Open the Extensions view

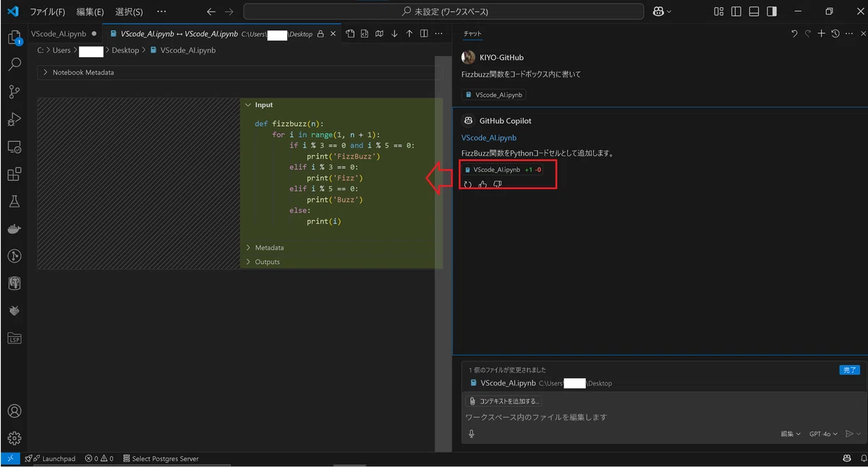click(x=14, y=174)
